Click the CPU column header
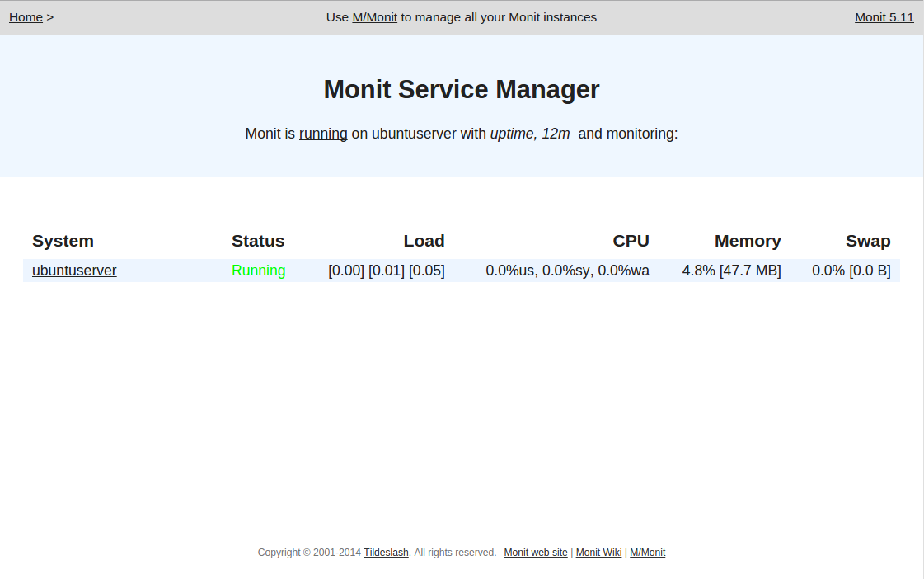 tap(631, 241)
